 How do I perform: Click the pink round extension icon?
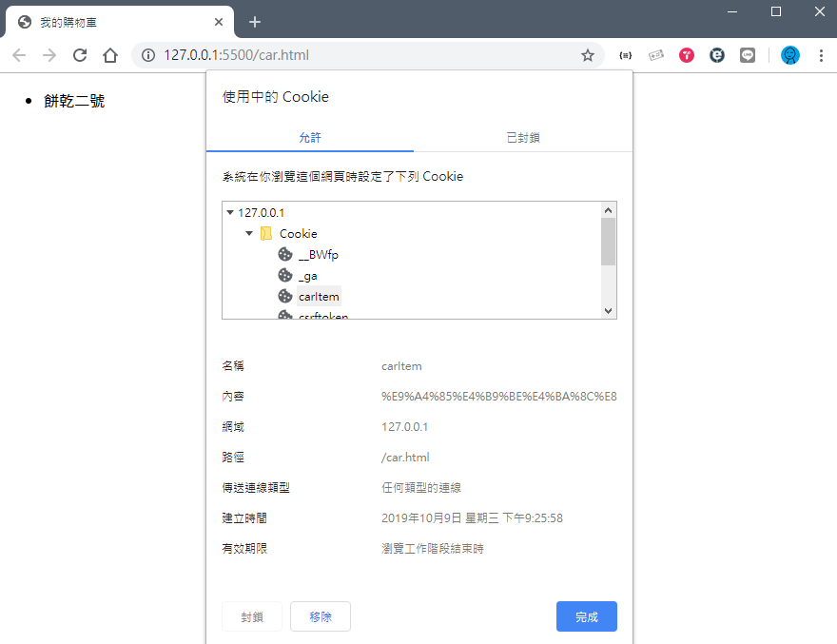(x=687, y=55)
